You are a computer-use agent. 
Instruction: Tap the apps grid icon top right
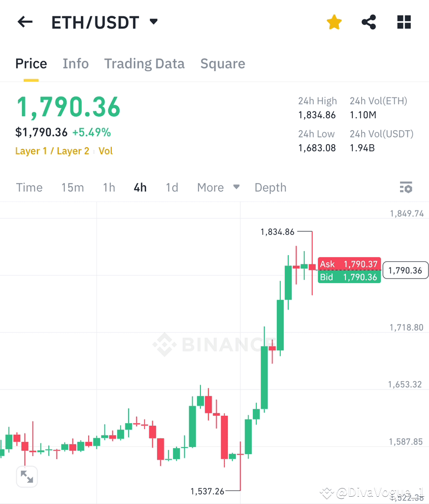pos(404,22)
